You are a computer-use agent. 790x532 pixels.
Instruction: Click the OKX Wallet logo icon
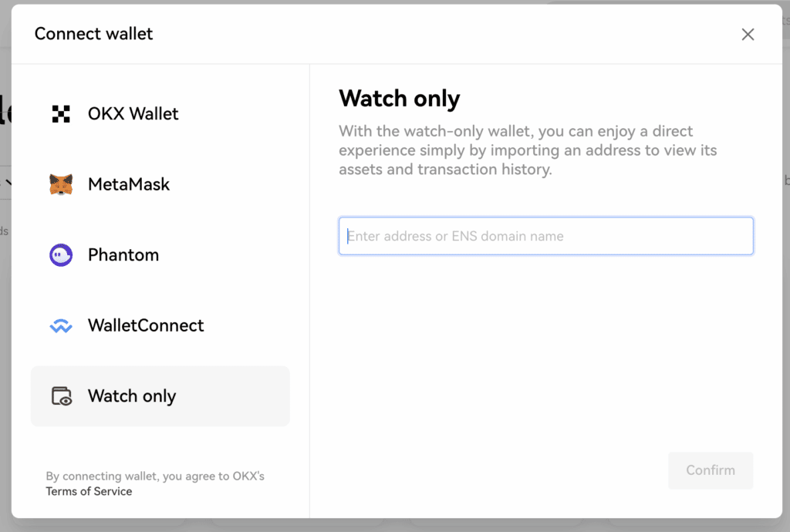[61, 114]
